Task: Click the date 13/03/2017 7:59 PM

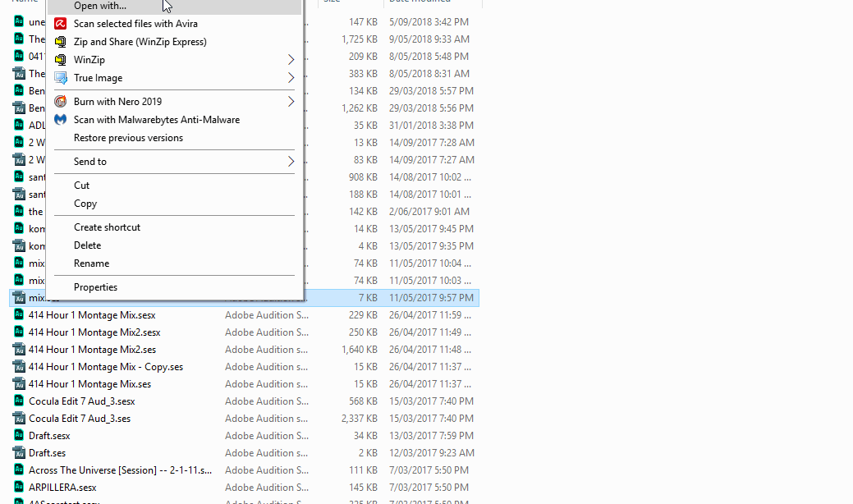Action: tap(431, 436)
